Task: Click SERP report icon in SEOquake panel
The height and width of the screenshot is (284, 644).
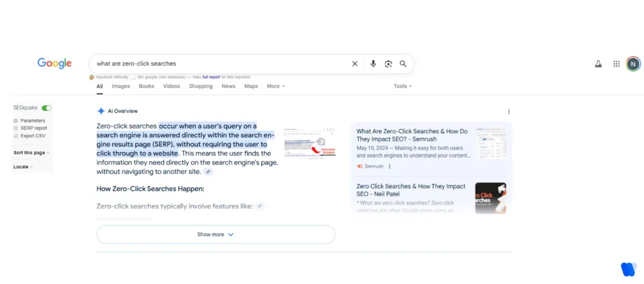Action: point(16,128)
